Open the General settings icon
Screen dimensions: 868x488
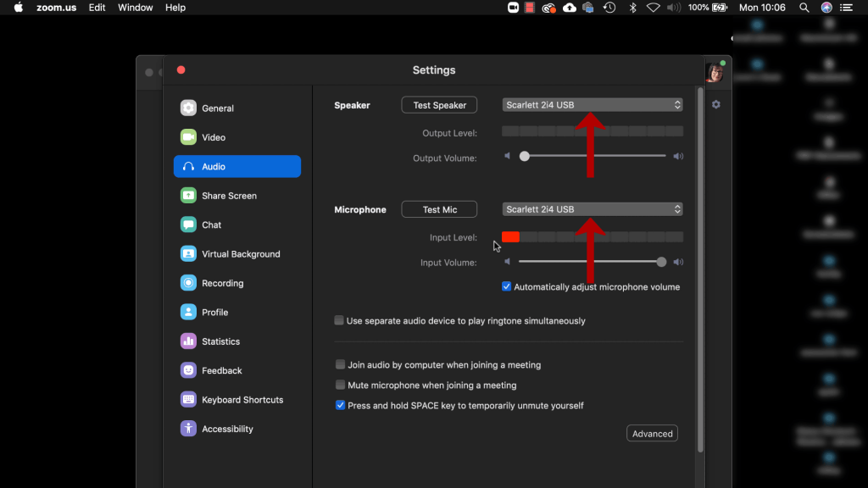click(x=188, y=108)
